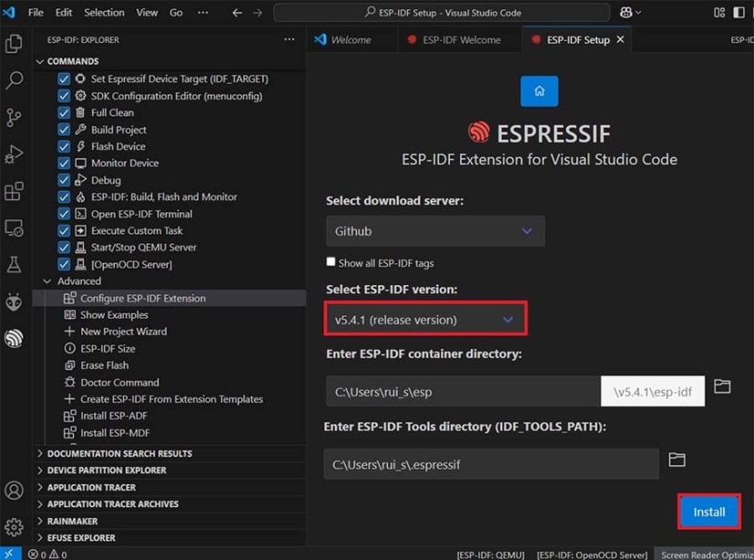Image resolution: width=754 pixels, height=560 pixels.
Task: Click the home icon above ESPRESSIF logo
Action: tap(539, 91)
